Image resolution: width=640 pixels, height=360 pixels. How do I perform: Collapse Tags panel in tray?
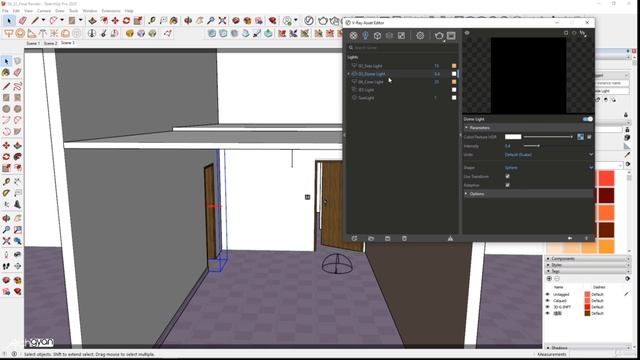pyautogui.click(x=588, y=271)
